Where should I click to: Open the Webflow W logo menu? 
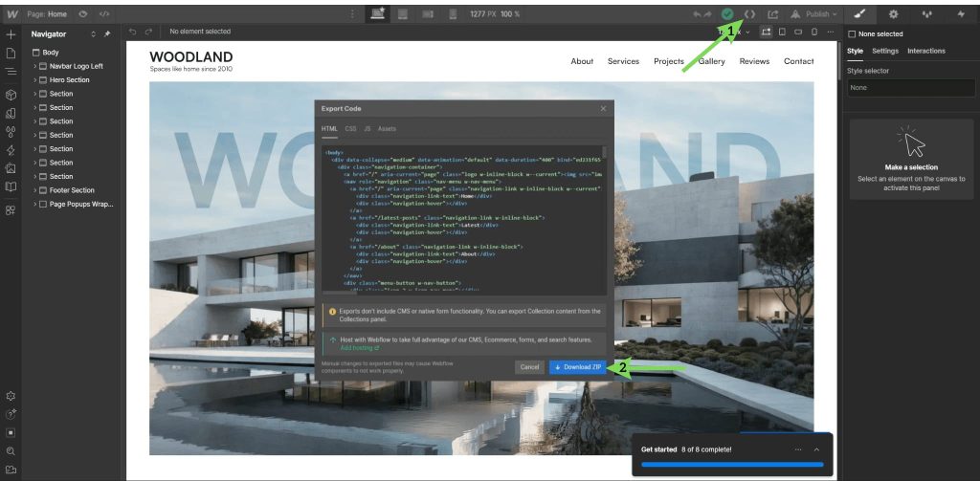11,13
